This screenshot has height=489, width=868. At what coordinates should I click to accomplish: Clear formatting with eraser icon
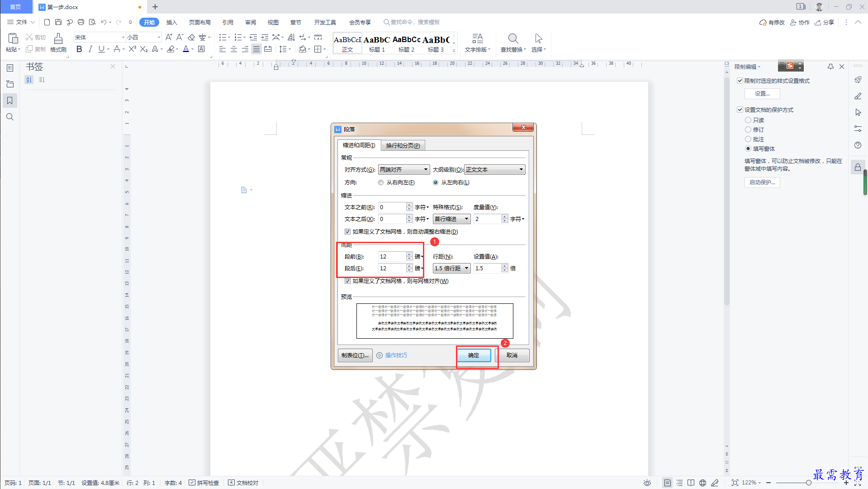(191, 37)
